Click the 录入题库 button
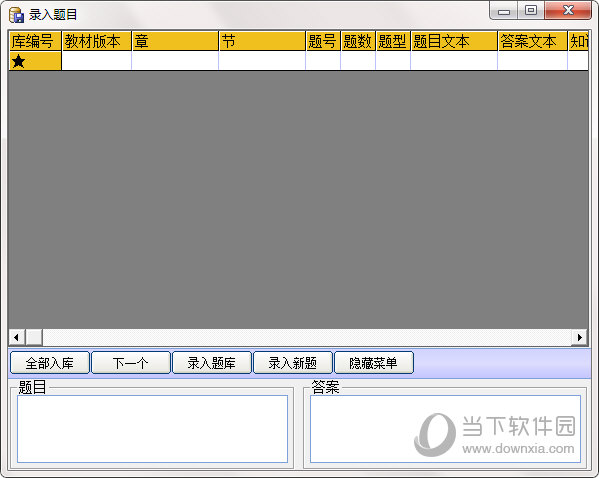This screenshot has width=599, height=478. tap(212, 363)
